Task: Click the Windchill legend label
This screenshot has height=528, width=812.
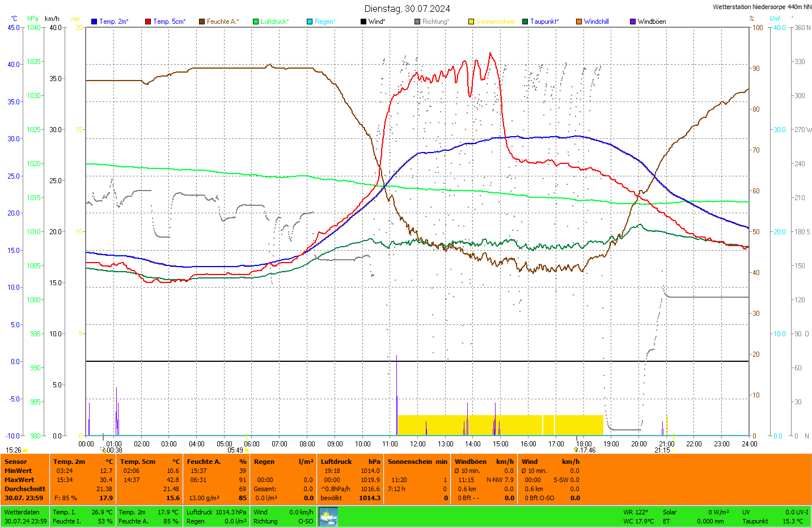Action: point(596,22)
